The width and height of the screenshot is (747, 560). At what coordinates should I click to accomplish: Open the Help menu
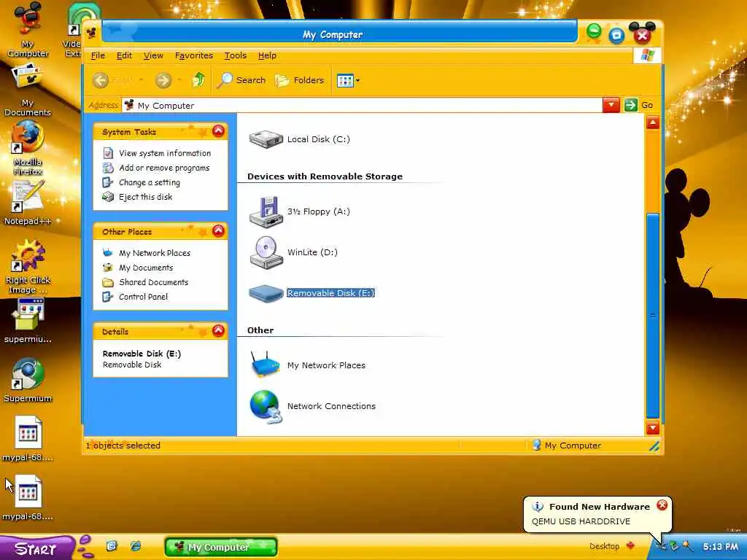267,55
